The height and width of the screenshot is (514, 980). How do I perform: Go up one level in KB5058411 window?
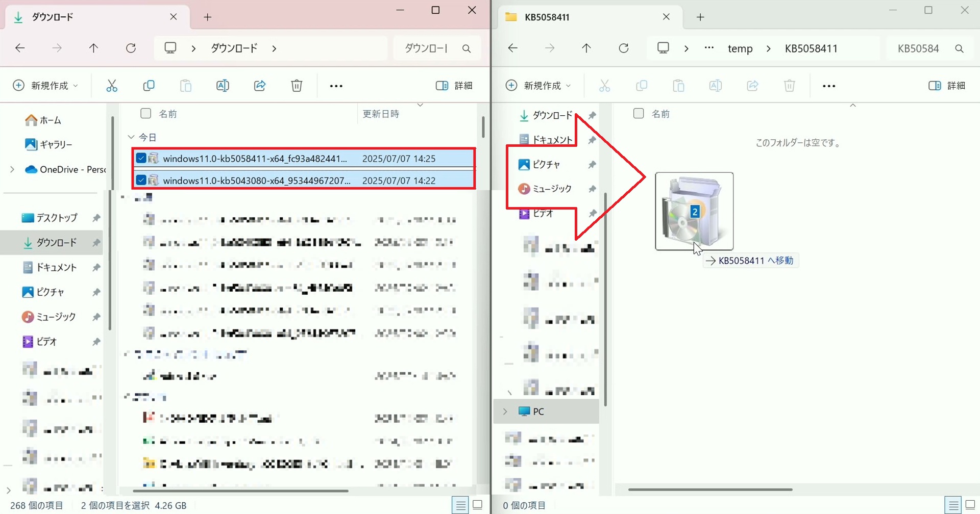586,48
